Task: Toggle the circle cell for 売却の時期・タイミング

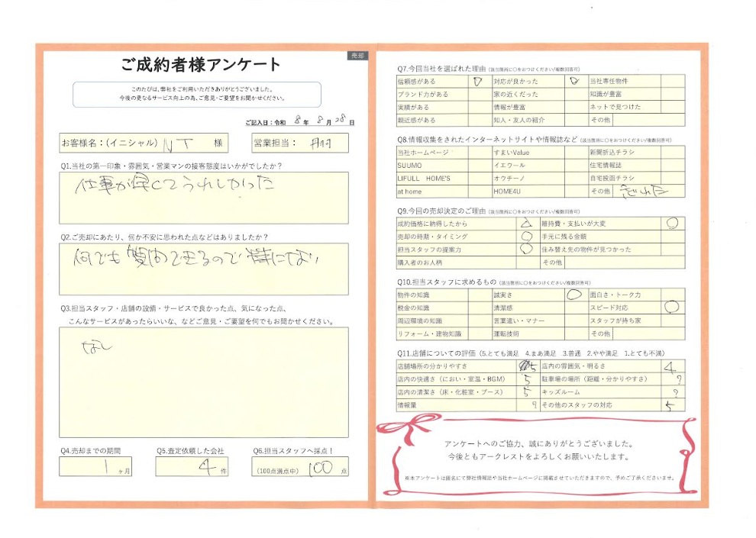Action: 528,237
